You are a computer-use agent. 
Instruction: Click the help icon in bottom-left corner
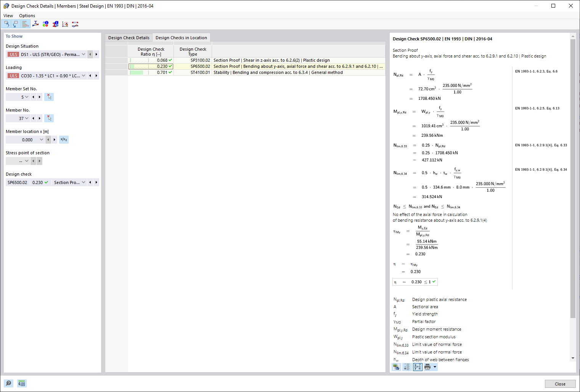[x=8, y=383]
